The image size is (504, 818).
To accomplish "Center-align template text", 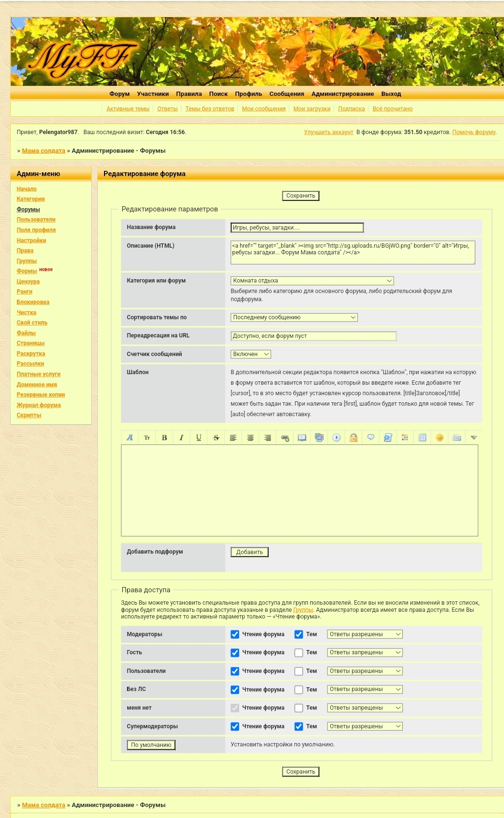I will click(250, 438).
